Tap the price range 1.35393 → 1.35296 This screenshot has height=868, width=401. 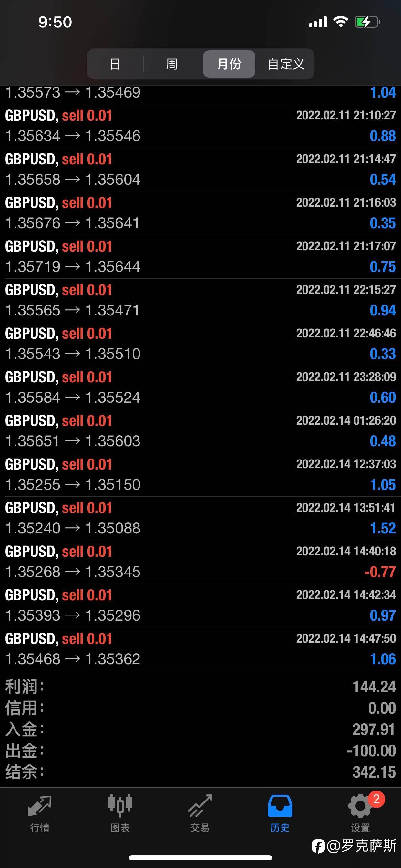tap(73, 615)
